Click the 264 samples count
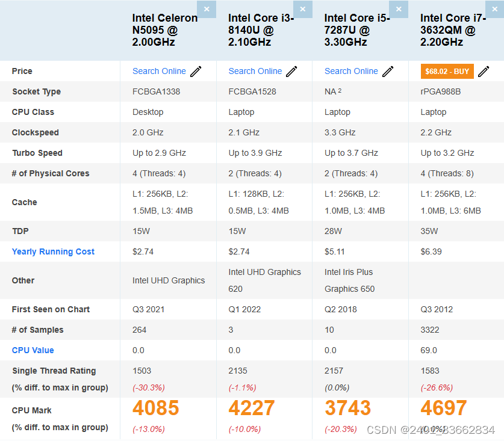Screen dimensions: 504x441 point(139,330)
